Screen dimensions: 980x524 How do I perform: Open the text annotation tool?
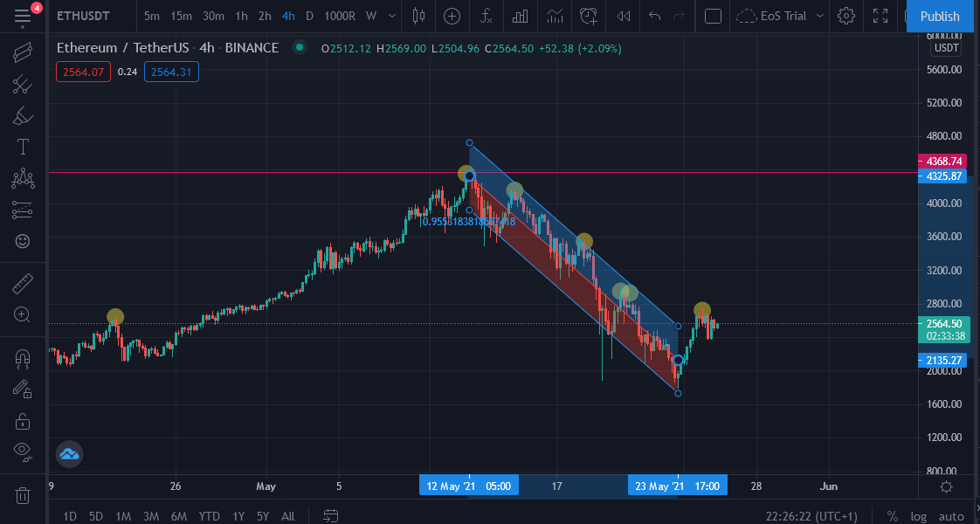(23, 147)
